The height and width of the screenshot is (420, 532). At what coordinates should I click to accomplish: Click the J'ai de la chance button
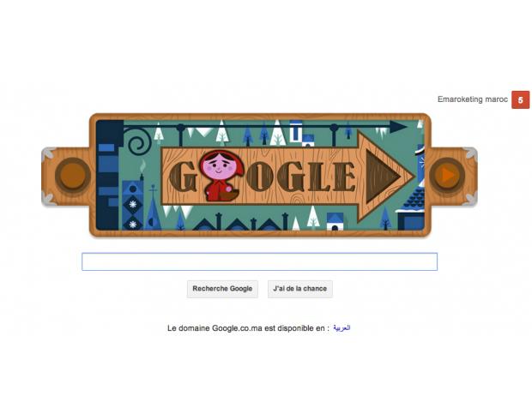(300, 289)
